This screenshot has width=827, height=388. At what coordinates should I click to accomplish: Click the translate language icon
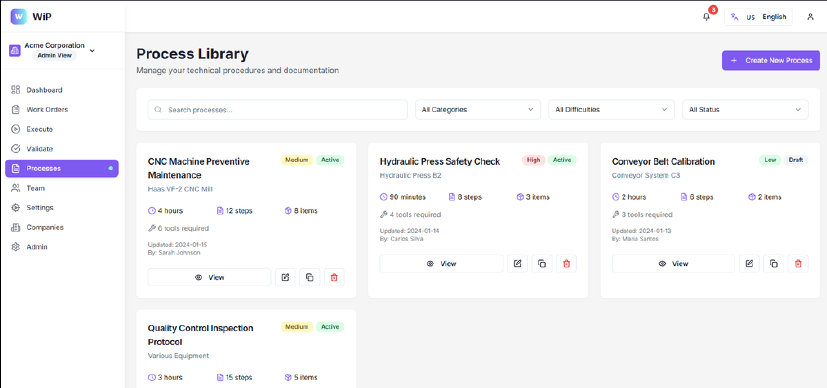(x=734, y=17)
